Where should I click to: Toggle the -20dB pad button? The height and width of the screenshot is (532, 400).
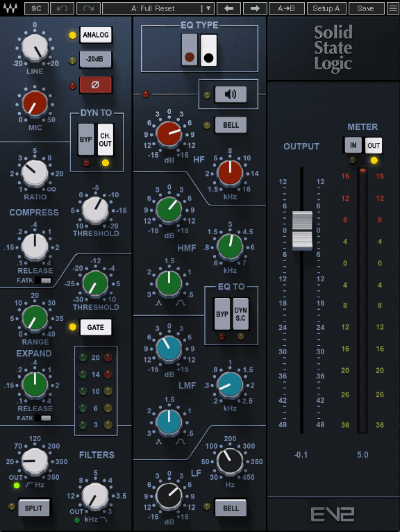coord(96,59)
